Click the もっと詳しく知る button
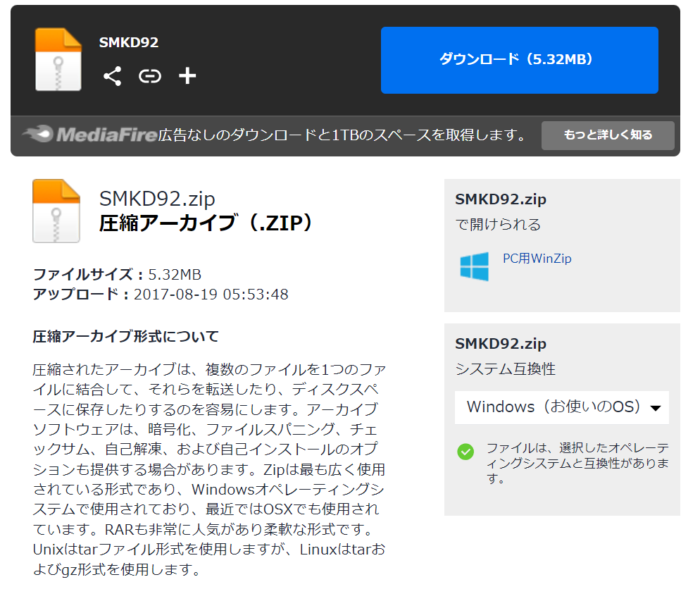The width and height of the screenshot is (700, 601). coord(607,135)
